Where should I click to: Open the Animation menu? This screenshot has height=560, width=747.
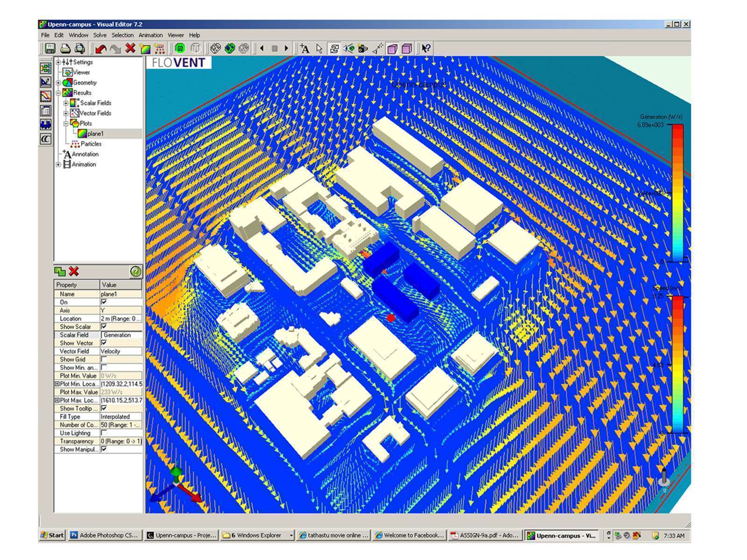(150, 35)
